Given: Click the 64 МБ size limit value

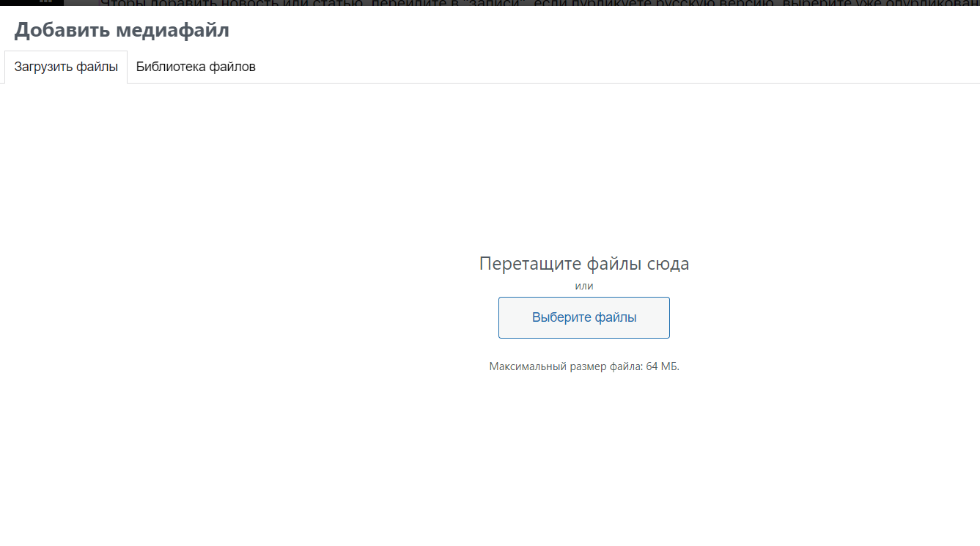Looking at the screenshot, I should (661, 366).
